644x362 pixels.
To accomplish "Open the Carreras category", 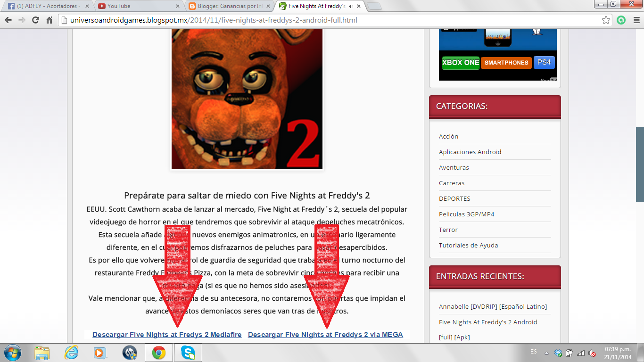I will pos(452,183).
